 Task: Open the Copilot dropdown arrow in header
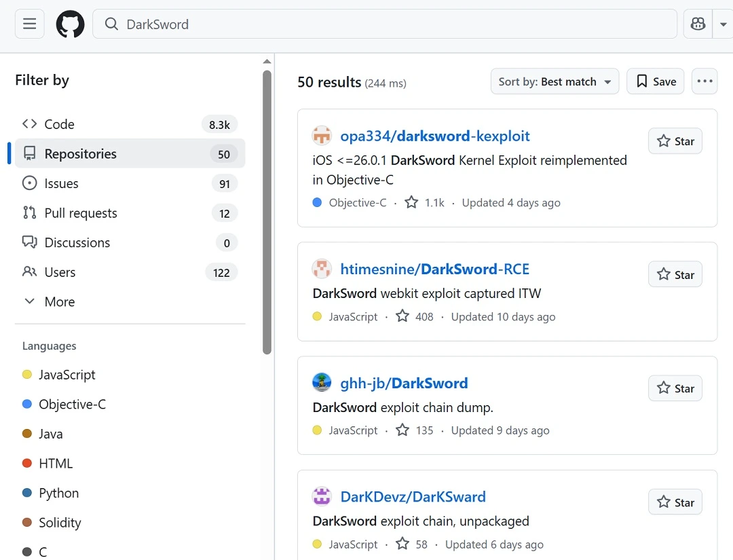723,23
